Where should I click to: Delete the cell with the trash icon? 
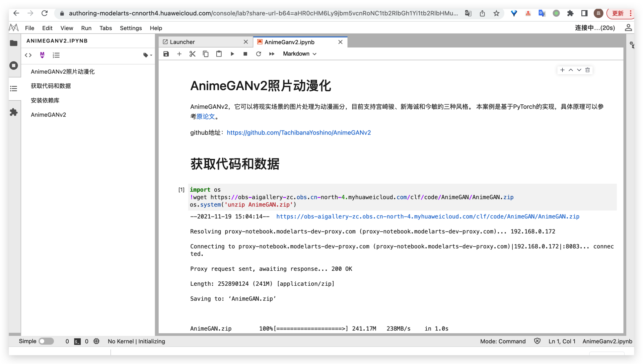[587, 70]
